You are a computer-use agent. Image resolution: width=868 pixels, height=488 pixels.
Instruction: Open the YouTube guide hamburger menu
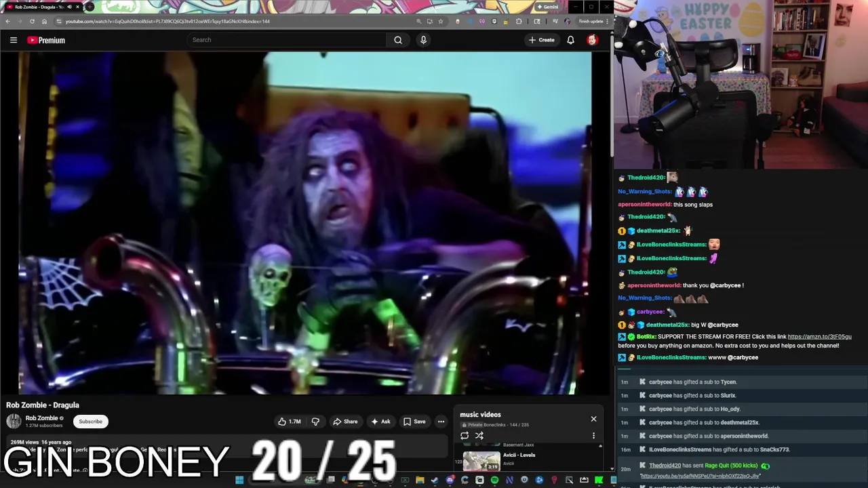[x=13, y=40]
